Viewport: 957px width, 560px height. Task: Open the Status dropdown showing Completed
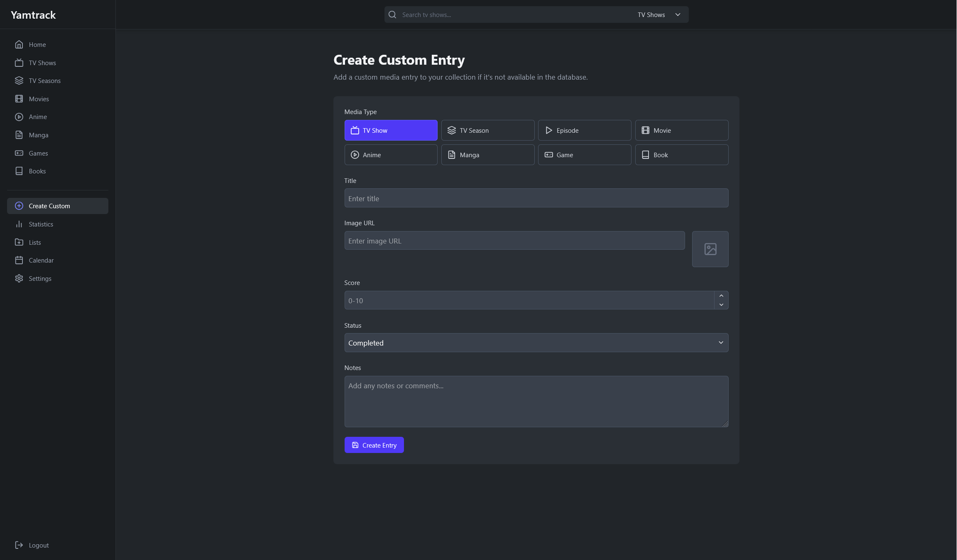(x=536, y=343)
